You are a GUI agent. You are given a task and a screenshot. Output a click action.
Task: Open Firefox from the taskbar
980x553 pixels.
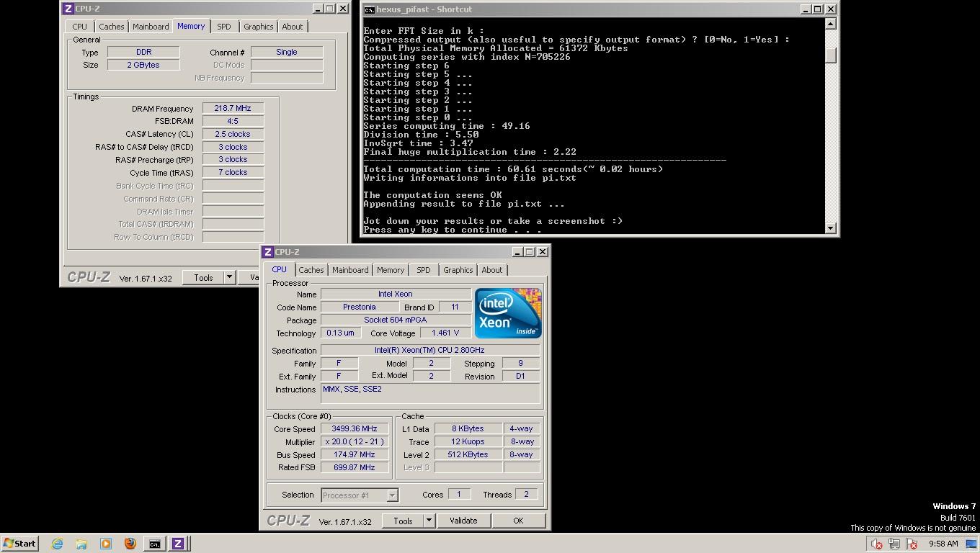coord(130,544)
